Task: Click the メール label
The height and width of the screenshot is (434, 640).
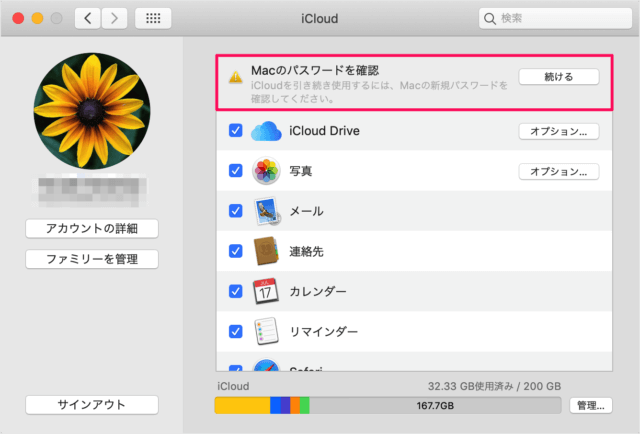Action: (307, 211)
